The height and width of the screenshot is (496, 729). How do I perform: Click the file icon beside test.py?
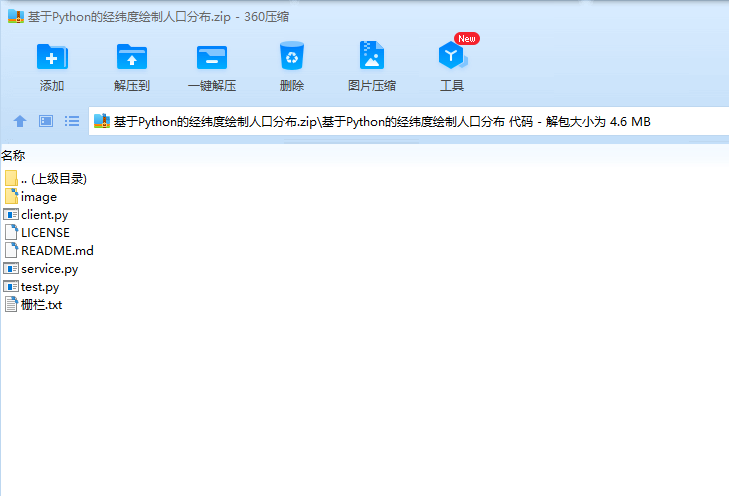[x=11, y=286]
